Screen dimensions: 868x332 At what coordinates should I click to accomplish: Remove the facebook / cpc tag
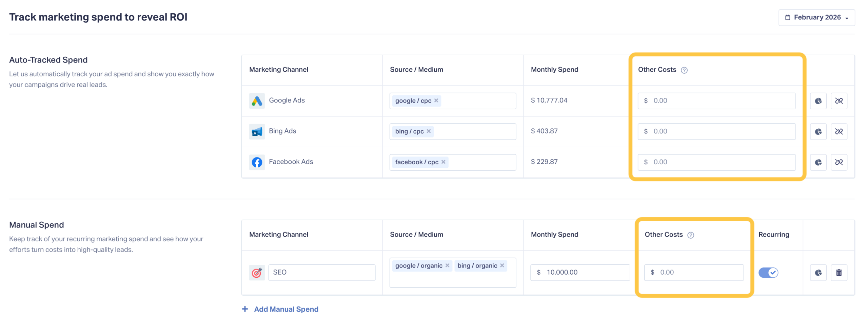coord(443,162)
